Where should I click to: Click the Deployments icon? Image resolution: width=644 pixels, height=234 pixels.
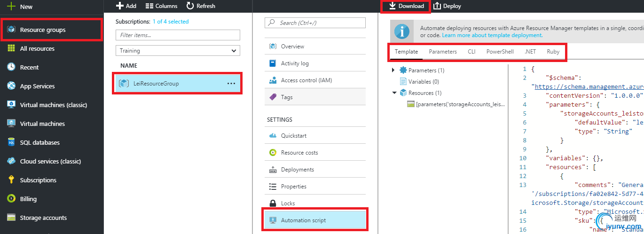(273, 170)
